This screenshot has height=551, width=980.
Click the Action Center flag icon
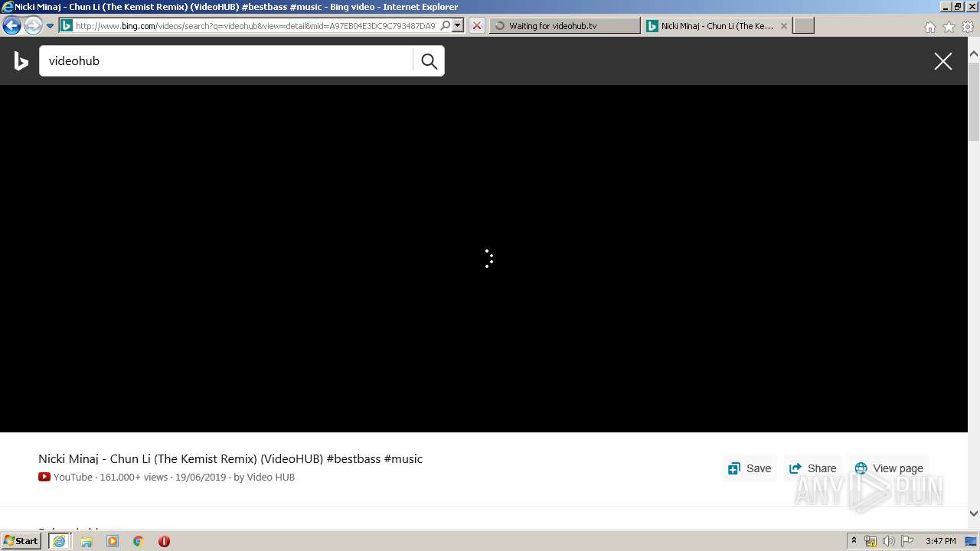click(x=907, y=541)
